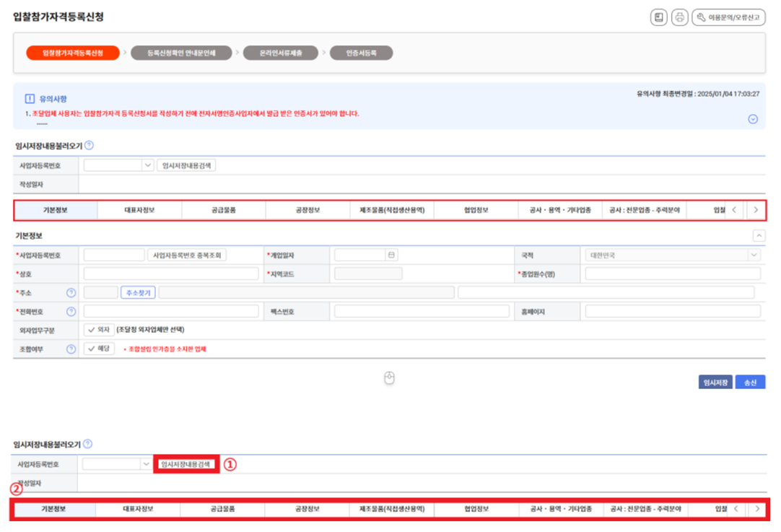This screenshot has width=781, height=532.
Task: Click red-boxed 임시저장내용검색 button in lower panel
Action: (186, 464)
